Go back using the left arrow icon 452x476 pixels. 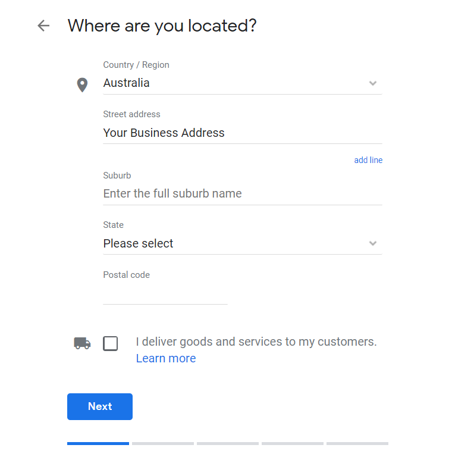pyautogui.click(x=43, y=26)
